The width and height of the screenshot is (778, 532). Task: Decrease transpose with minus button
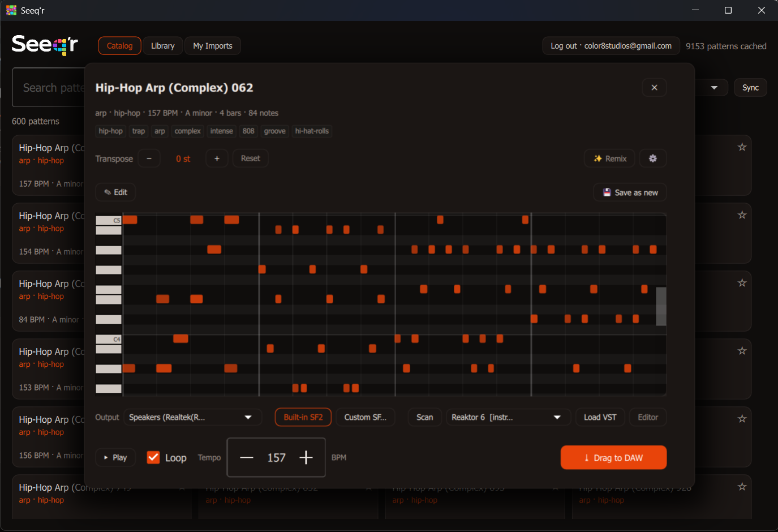coord(149,158)
